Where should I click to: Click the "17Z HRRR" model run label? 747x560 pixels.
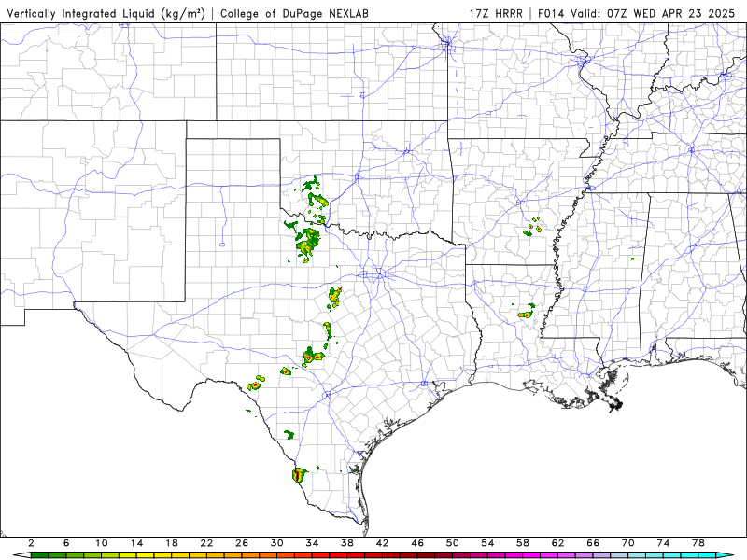click(x=496, y=13)
